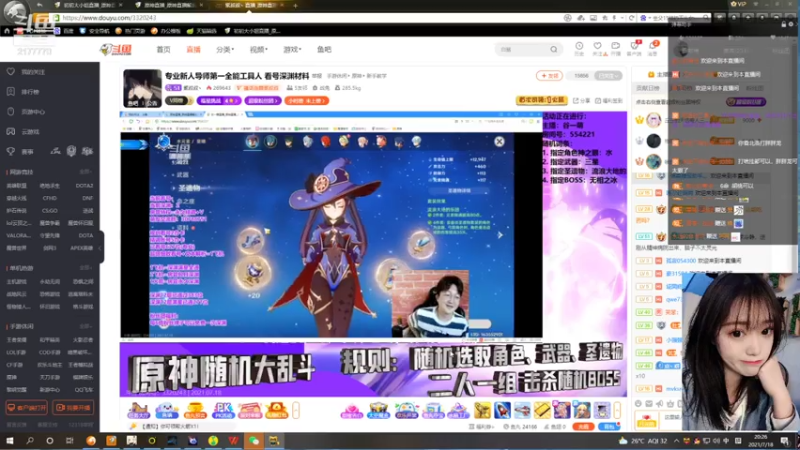
Task: Open the followed channels heart icon
Action: pyautogui.click(x=597, y=48)
